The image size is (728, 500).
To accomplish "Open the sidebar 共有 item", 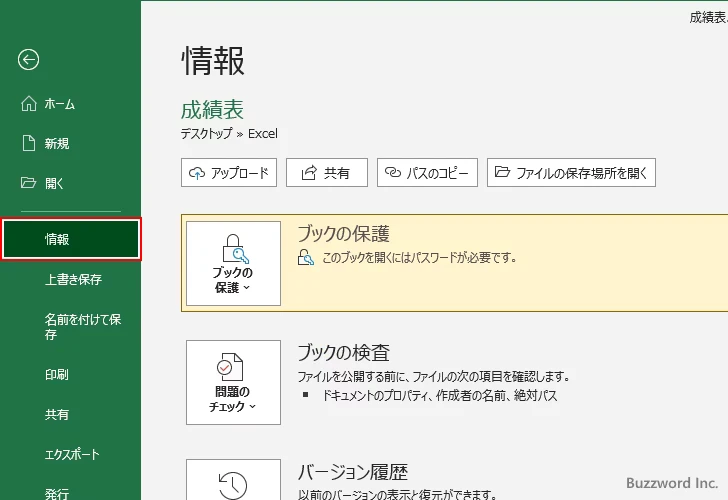I will (57, 414).
